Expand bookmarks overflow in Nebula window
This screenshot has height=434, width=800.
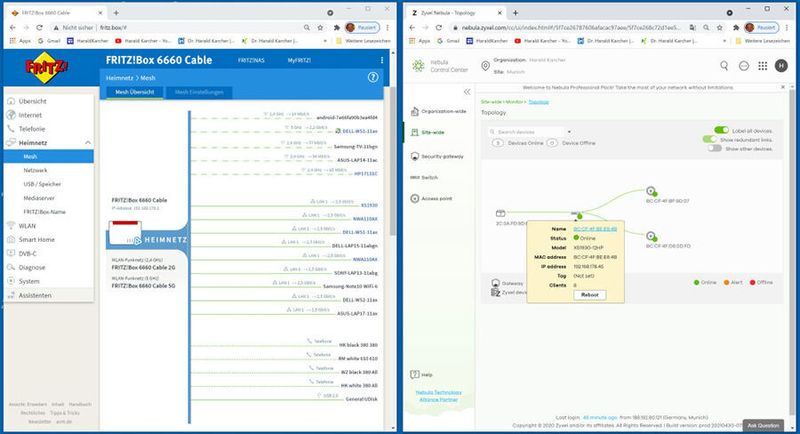tap(725, 41)
